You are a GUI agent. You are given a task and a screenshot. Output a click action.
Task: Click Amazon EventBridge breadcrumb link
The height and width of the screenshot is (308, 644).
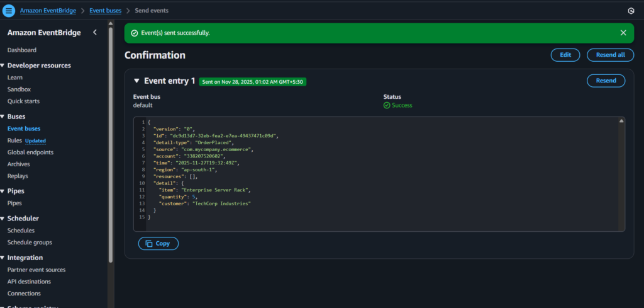click(49, 11)
